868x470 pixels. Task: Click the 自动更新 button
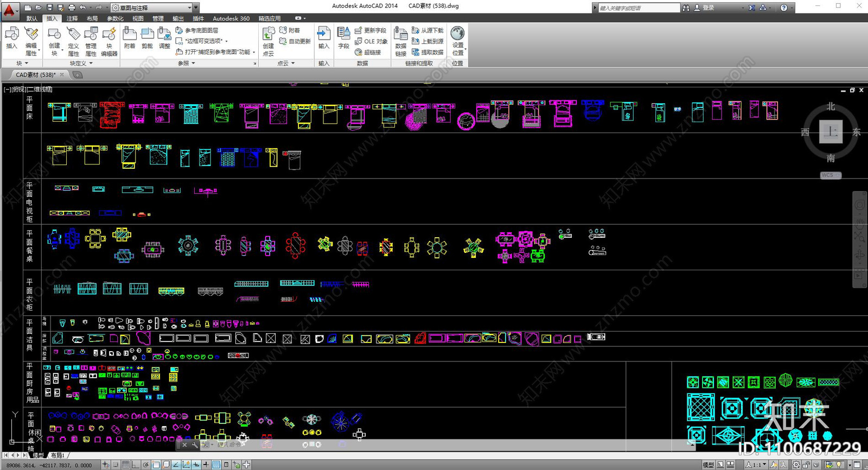(x=295, y=41)
